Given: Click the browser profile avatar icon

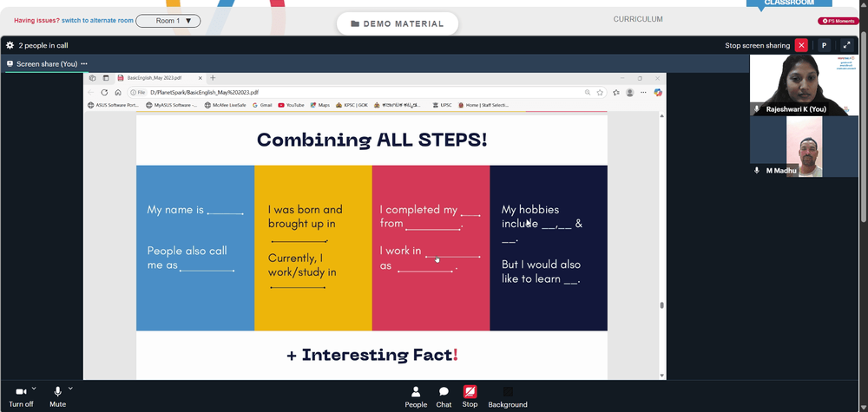Looking at the screenshot, I should (x=630, y=92).
